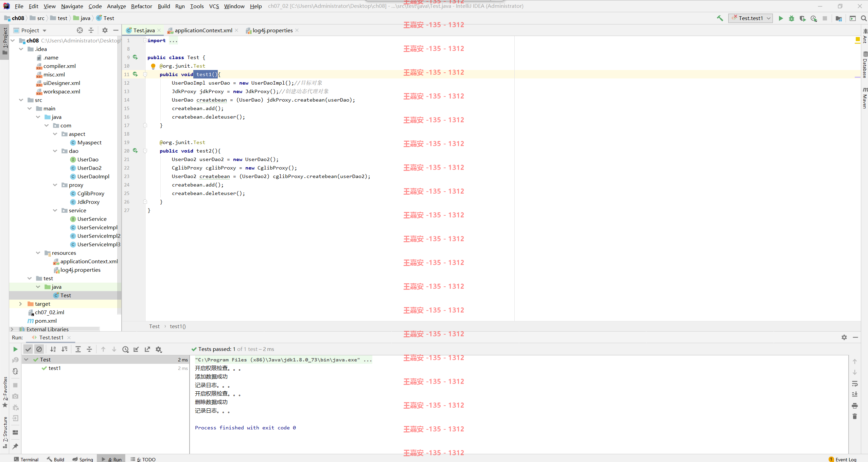This screenshot has height=462, width=868.
Task: Collapse the aspect package
Action: point(55,134)
